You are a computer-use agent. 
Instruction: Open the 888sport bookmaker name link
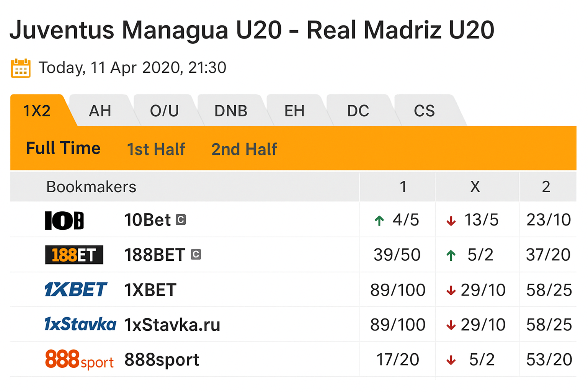pyautogui.click(x=162, y=360)
